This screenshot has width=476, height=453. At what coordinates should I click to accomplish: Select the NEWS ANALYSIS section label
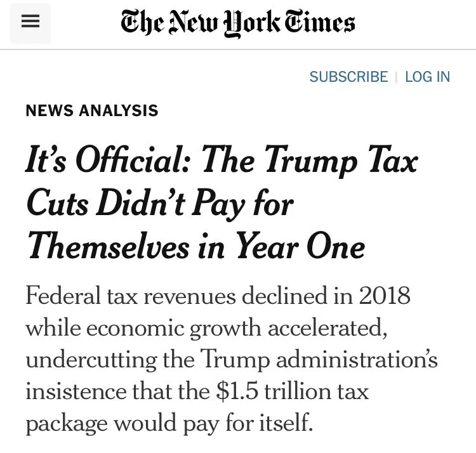tap(92, 110)
